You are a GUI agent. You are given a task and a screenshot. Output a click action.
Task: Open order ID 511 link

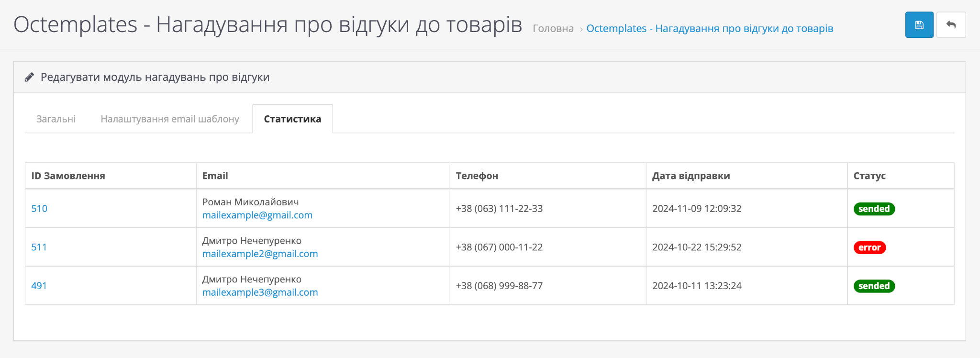pos(39,247)
